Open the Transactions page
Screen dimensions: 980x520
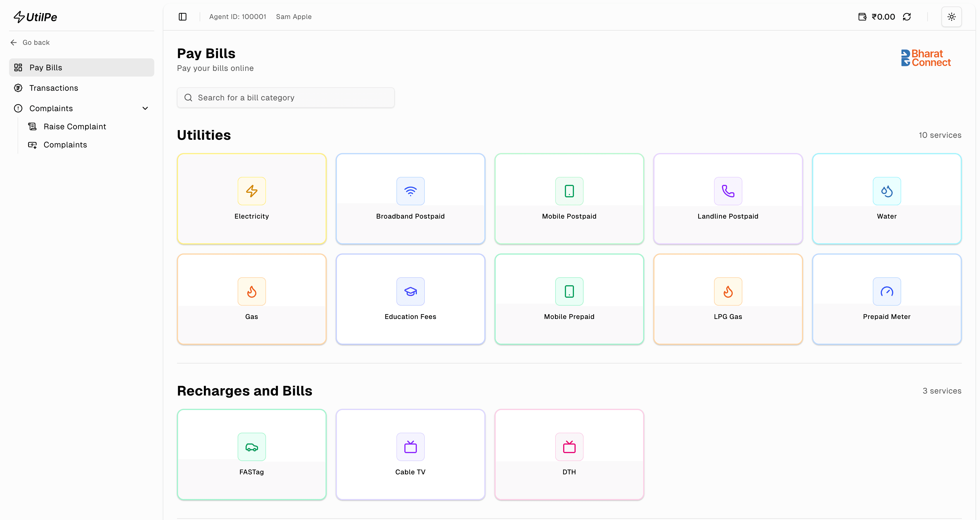click(x=54, y=88)
